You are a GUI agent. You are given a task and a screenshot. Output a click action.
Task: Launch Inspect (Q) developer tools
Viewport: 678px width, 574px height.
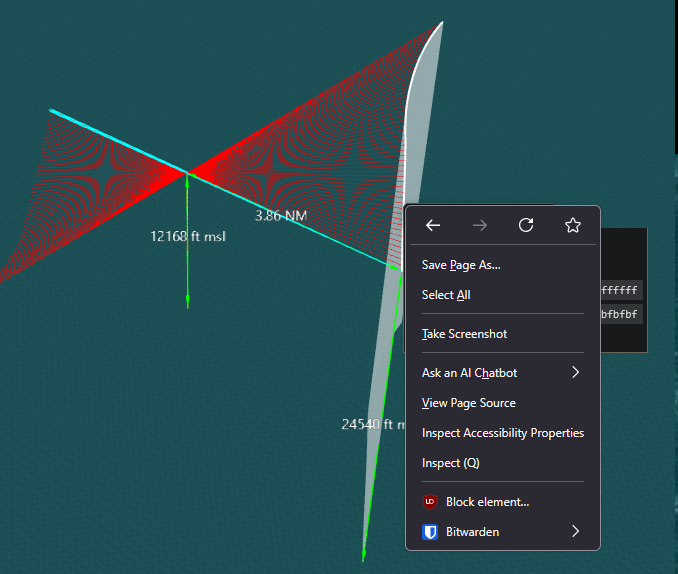(x=451, y=463)
